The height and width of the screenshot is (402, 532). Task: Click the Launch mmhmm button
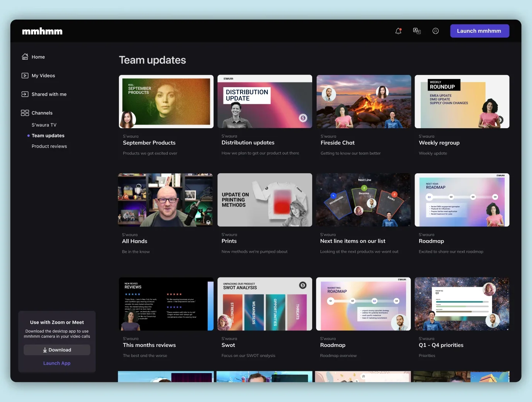point(480,31)
